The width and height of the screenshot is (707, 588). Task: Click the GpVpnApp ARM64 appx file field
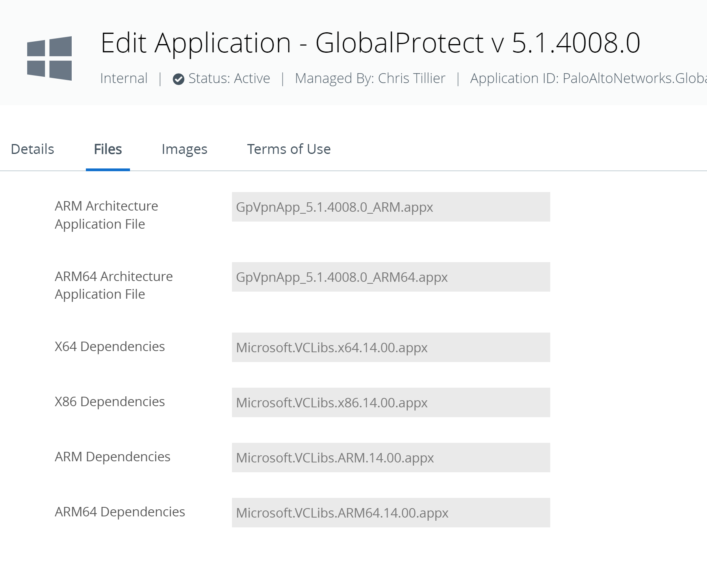pyautogui.click(x=391, y=277)
